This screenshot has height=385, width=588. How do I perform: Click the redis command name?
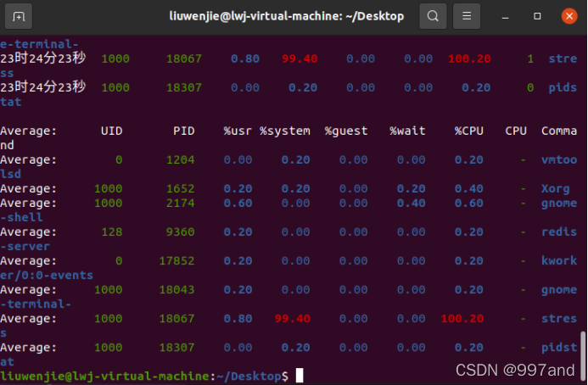[559, 232]
